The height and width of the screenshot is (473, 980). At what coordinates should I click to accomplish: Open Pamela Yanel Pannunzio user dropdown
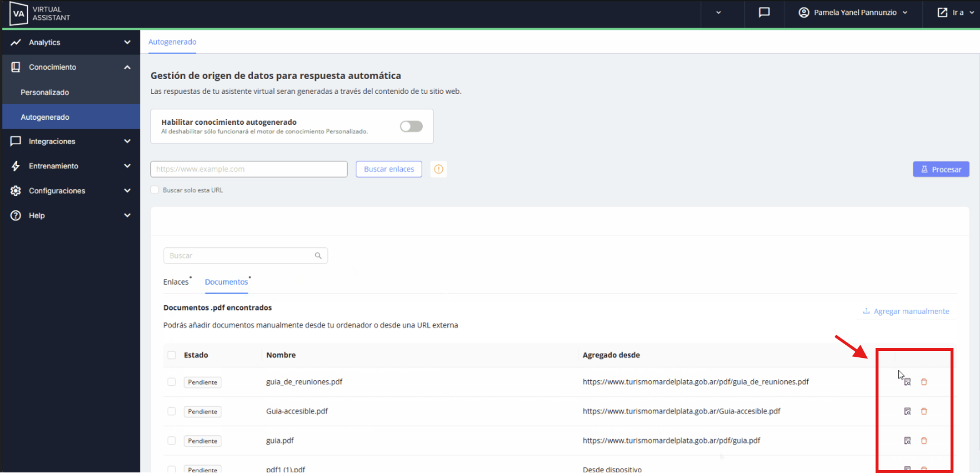853,13
